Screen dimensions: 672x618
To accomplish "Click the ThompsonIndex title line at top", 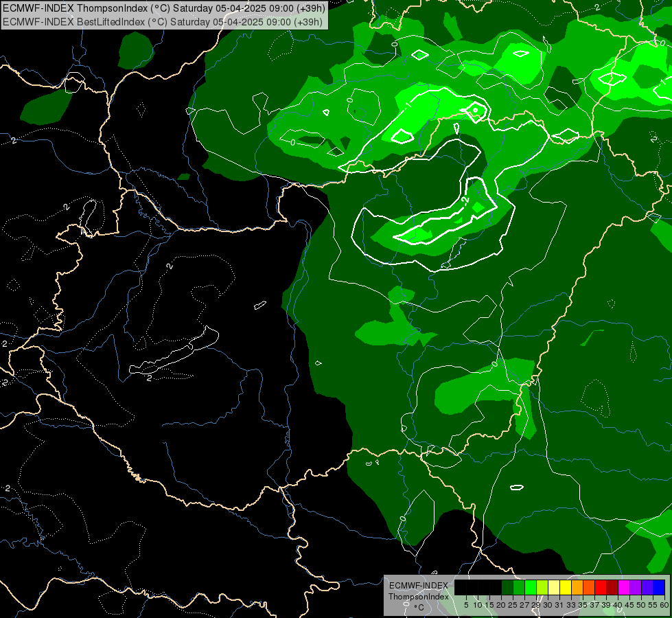I will coord(164,8).
